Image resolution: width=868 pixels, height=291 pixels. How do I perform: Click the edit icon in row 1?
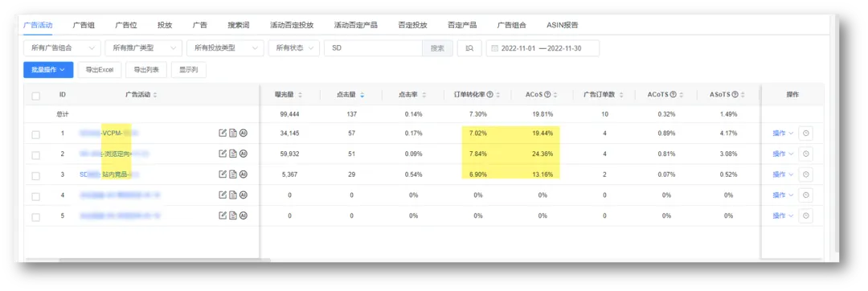pos(223,133)
